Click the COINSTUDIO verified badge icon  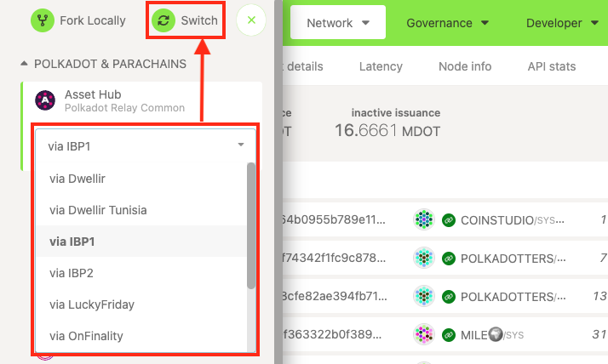point(449,220)
